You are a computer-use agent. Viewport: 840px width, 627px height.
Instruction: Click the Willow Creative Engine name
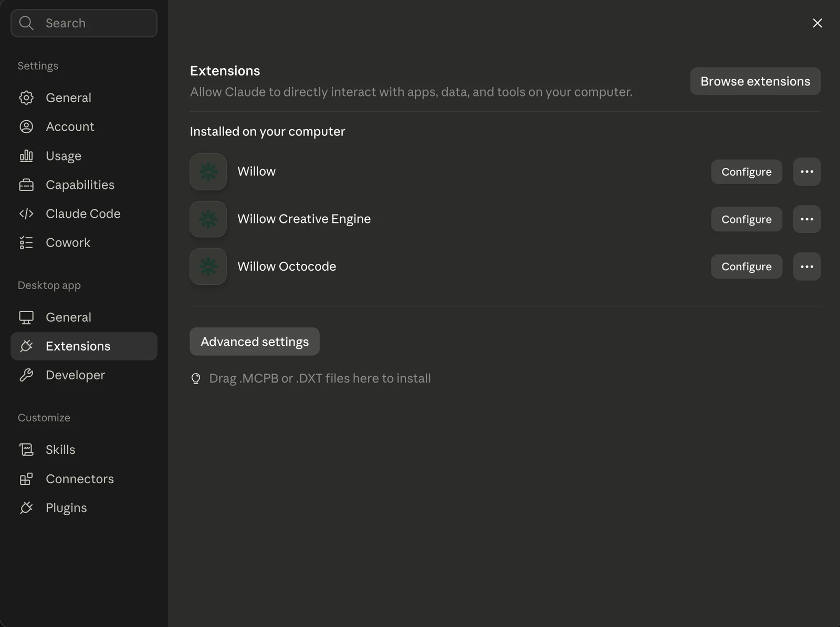click(x=304, y=219)
